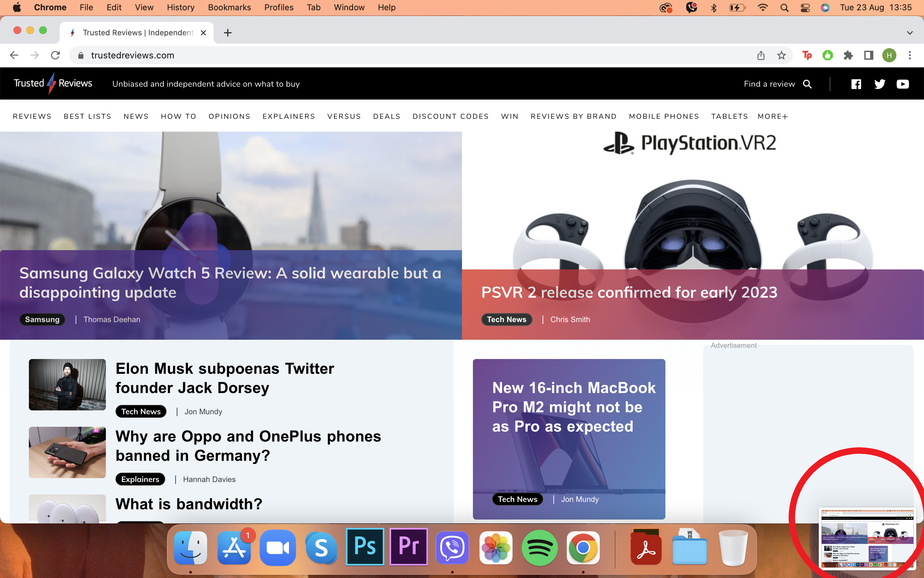Open the Extensions puzzle piece menu
Screen dimensions: 924x578
click(848, 56)
